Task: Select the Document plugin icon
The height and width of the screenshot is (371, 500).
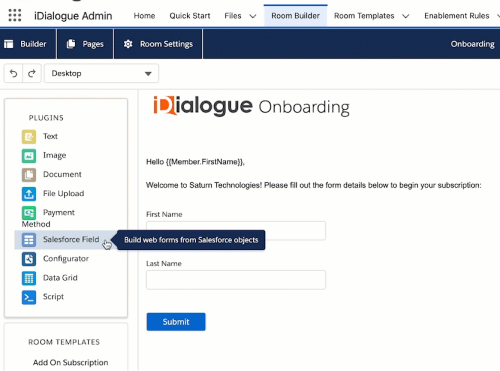Action: 29,175
